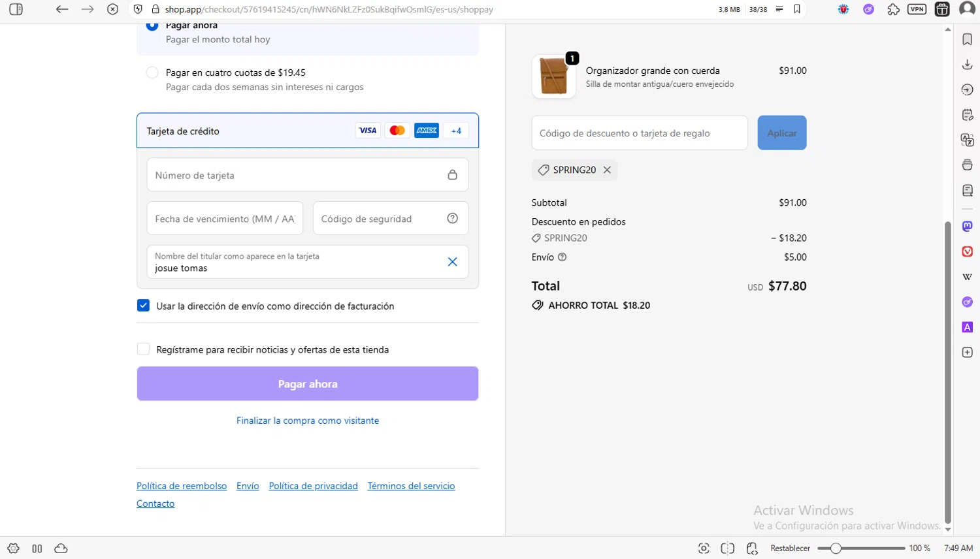
Task: Click the expiration date field
Action: point(225,218)
